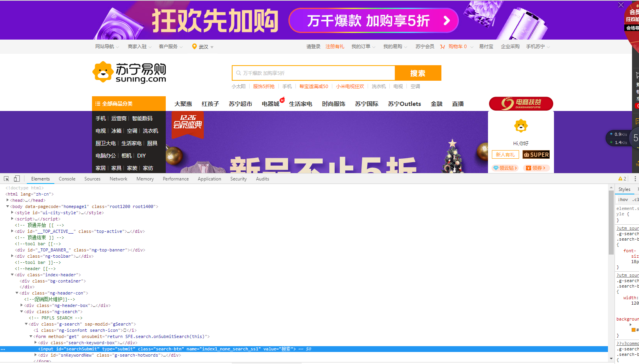Screen dimensions: 639x364
Task: Open the Performance tab
Action: [176, 179]
